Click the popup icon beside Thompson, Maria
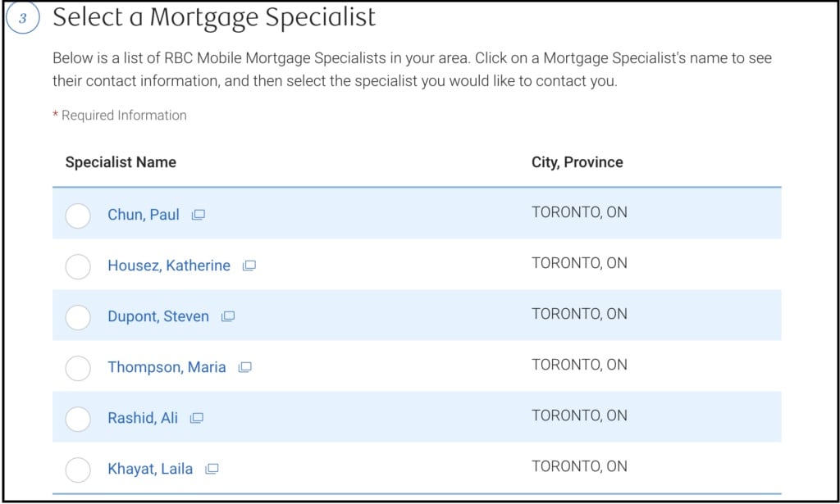The width and height of the screenshot is (840, 504). [x=244, y=367]
